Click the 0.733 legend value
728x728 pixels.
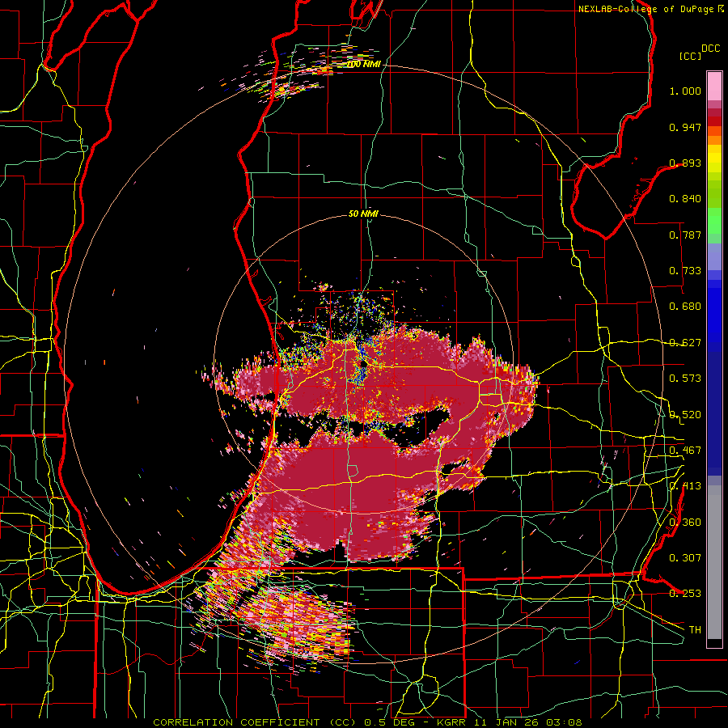pyautogui.click(x=685, y=271)
